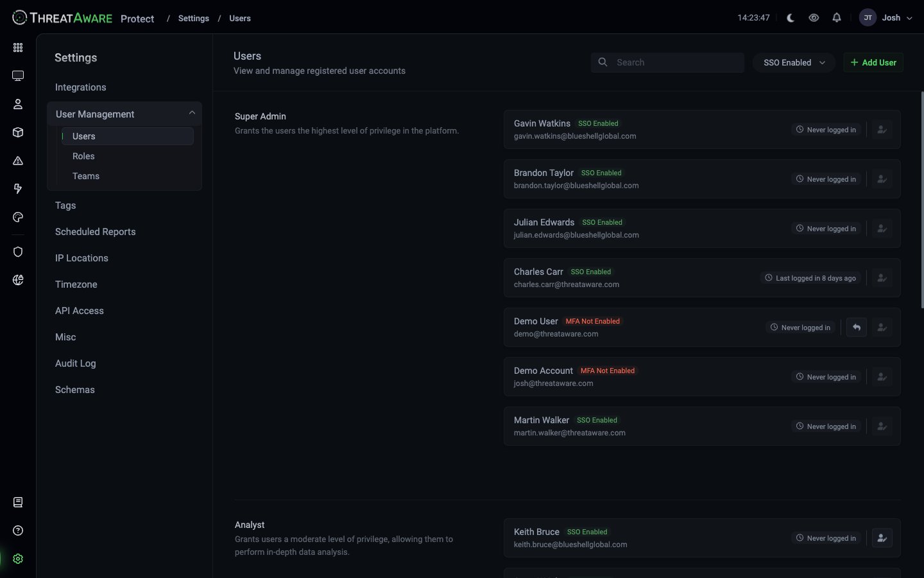Click the search magnifier icon
The height and width of the screenshot is (578, 924).
point(603,62)
